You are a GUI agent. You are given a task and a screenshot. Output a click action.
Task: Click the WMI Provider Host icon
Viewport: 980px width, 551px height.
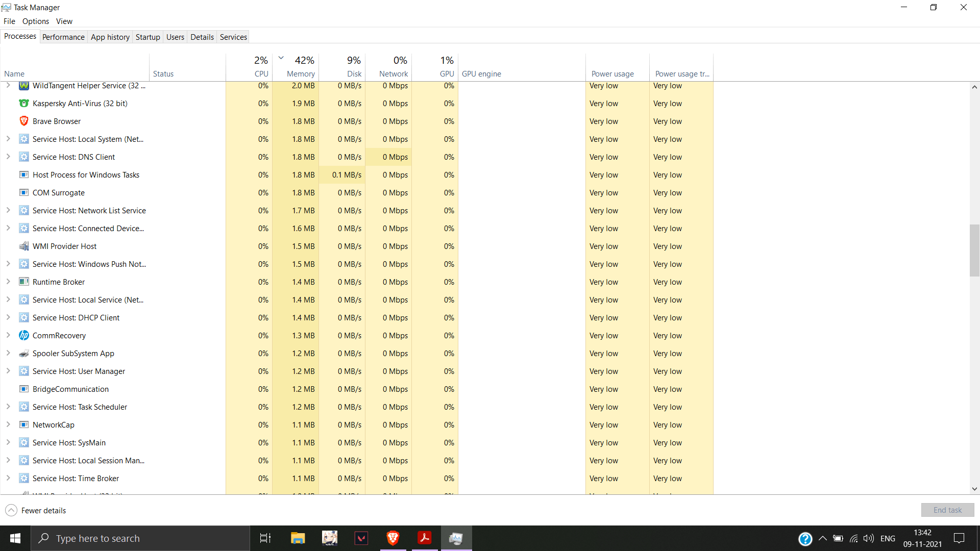24,246
